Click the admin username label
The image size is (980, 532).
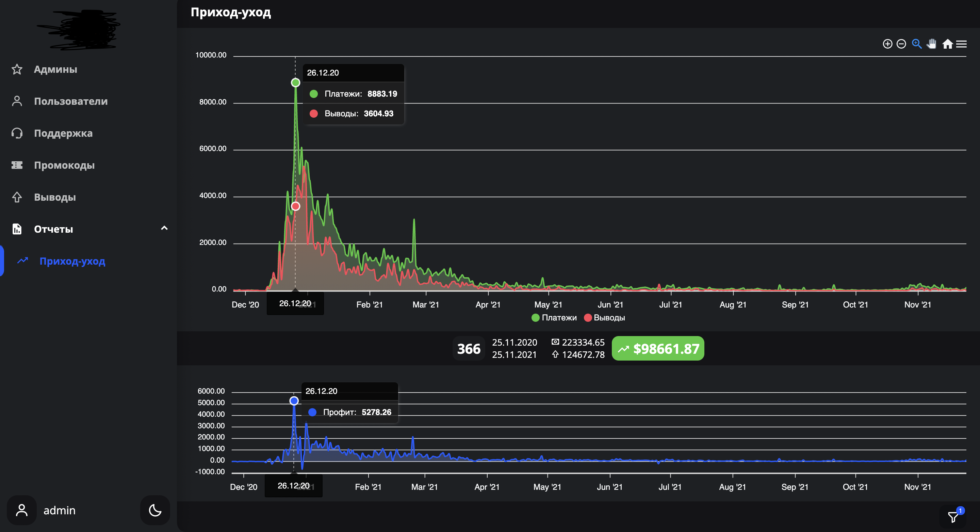59,510
